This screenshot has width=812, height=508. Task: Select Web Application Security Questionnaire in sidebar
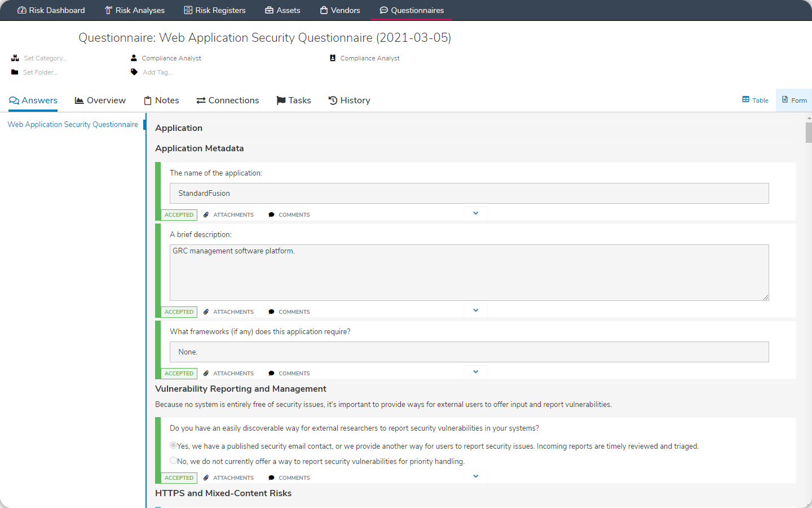[72, 124]
